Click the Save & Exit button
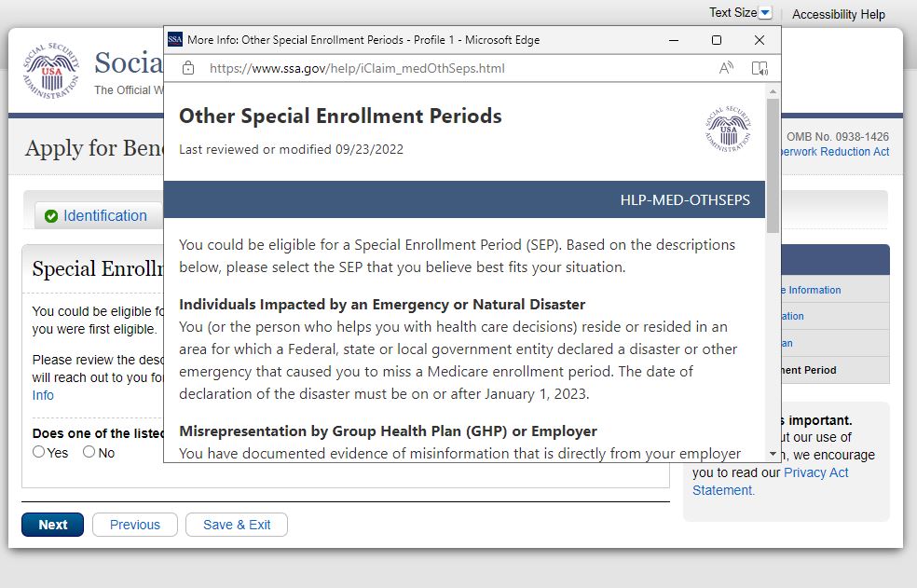The width and height of the screenshot is (917, 588). [236, 525]
